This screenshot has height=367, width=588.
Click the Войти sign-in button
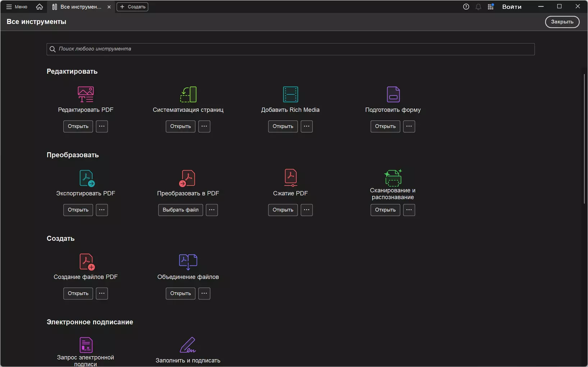coord(512,7)
